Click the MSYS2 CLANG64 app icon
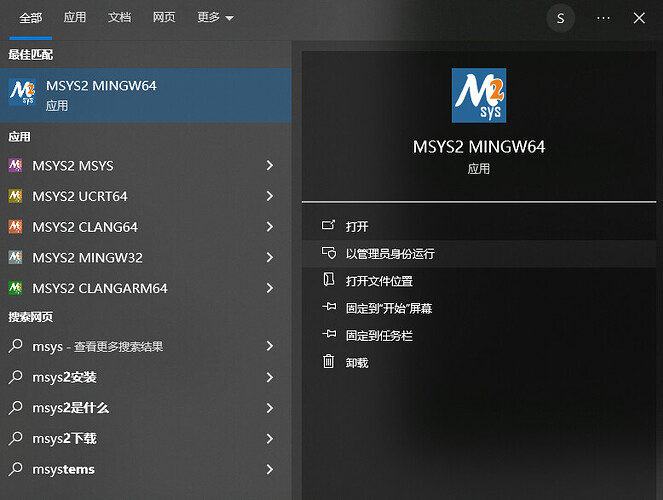 tap(15, 227)
